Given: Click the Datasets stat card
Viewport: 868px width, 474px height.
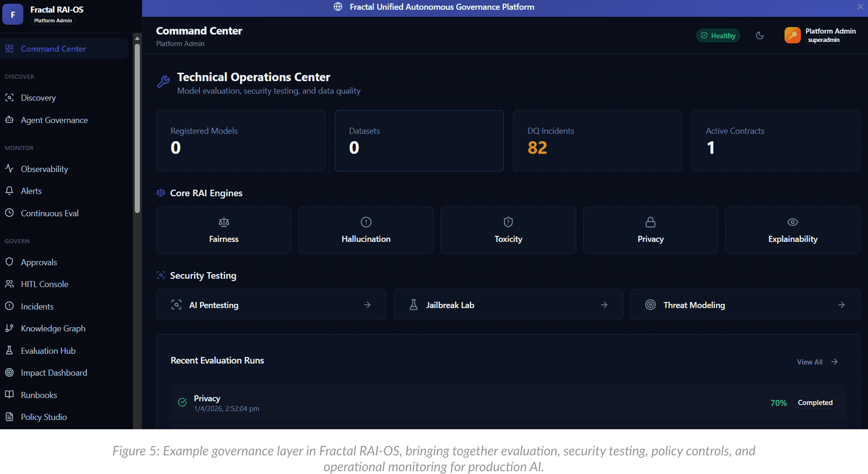Looking at the screenshot, I should [419, 141].
